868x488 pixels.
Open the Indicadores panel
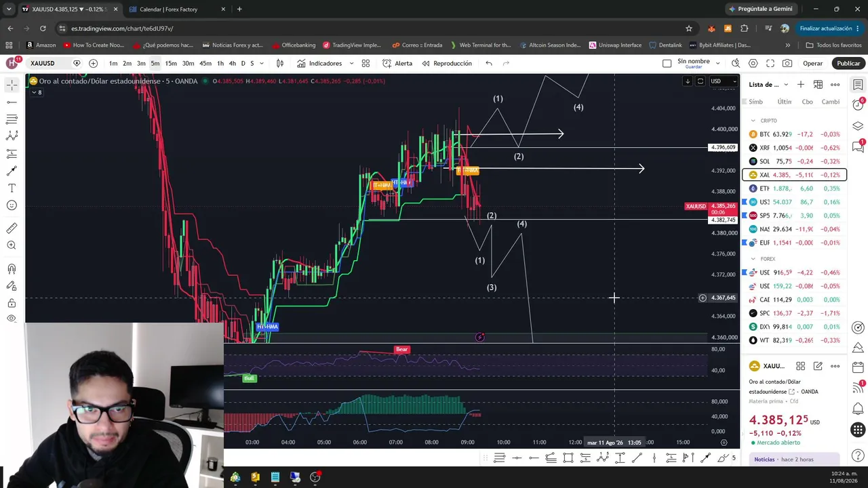(x=319, y=63)
